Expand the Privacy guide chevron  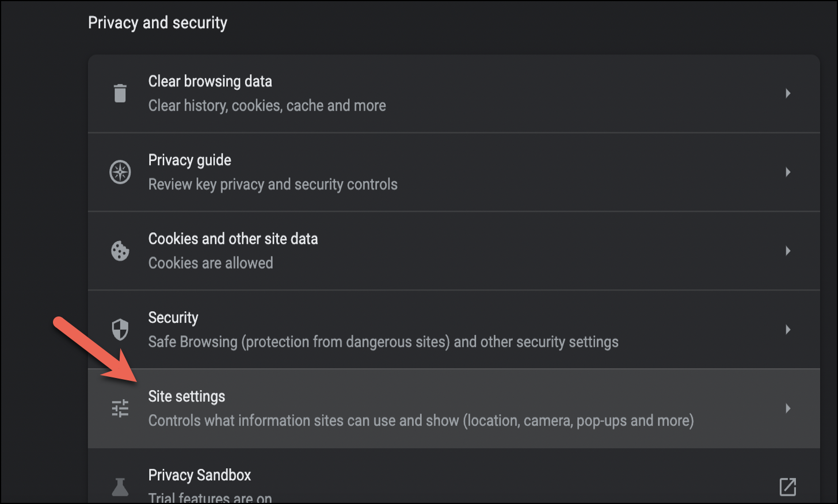[x=787, y=172]
